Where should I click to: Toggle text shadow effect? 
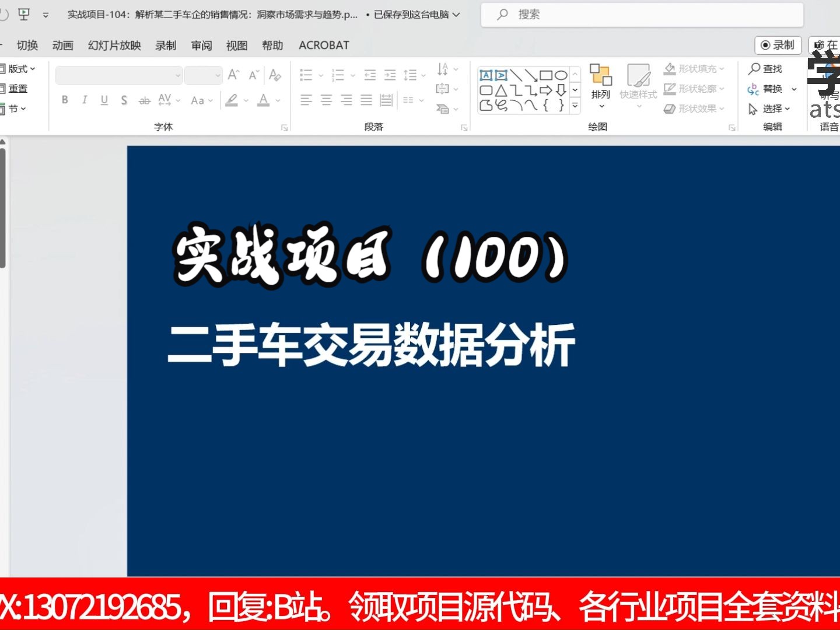point(124,100)
